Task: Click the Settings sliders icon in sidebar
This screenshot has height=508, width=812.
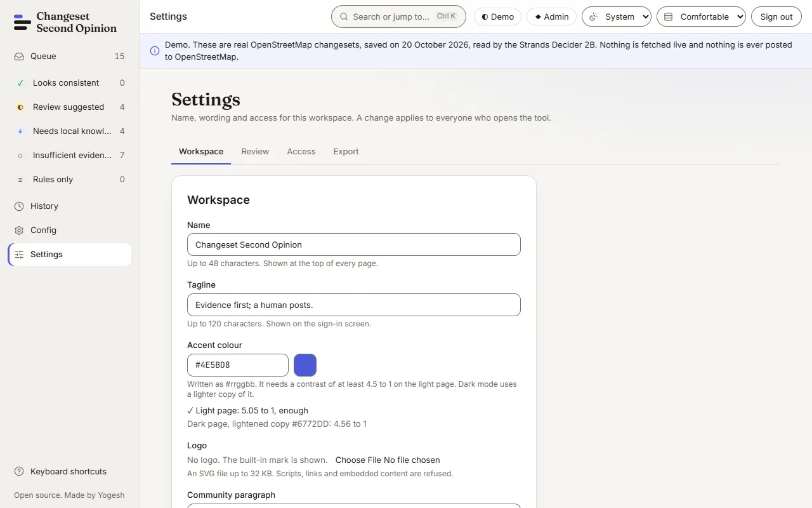Action: (x=19, y=255)
